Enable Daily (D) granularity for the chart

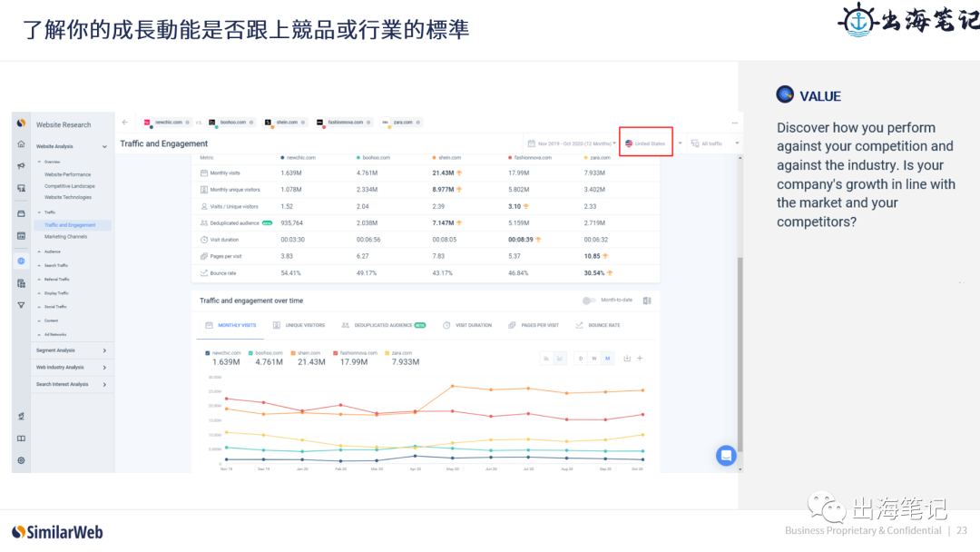pyautogui.click(x=581, y=359)
